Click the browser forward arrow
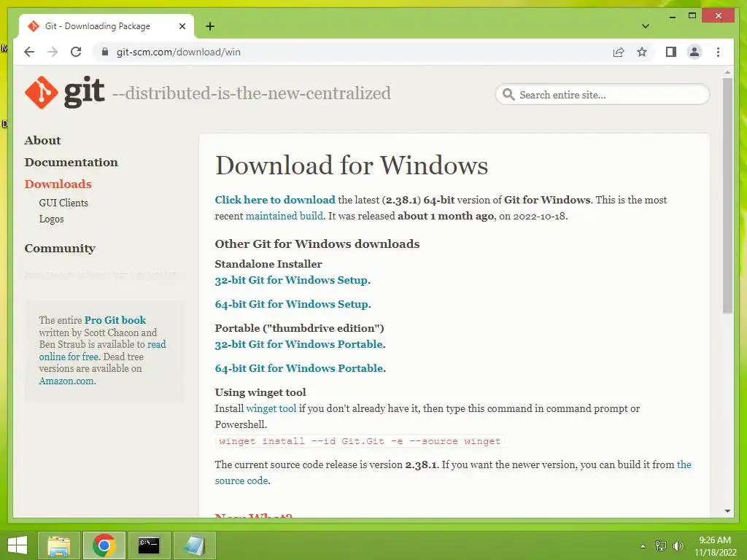Image resolution: width=747 pixels, height=560 pixels. click(x=53, y=52)
